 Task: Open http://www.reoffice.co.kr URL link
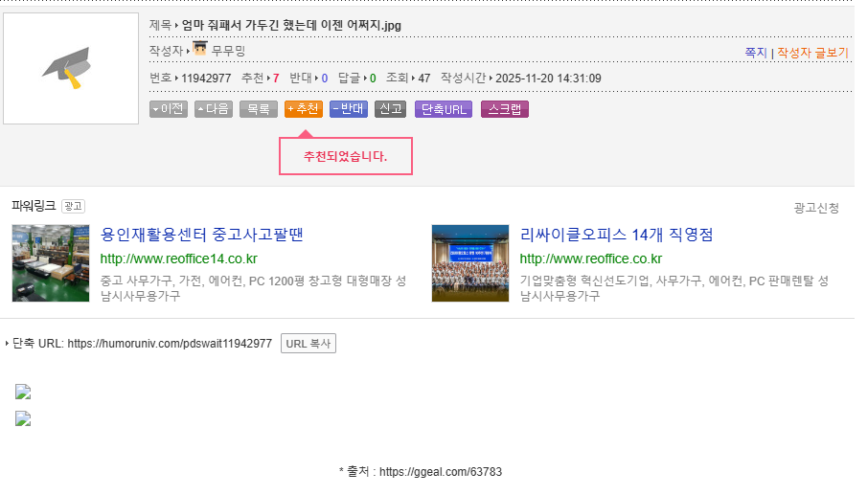[x=591, y=259]
